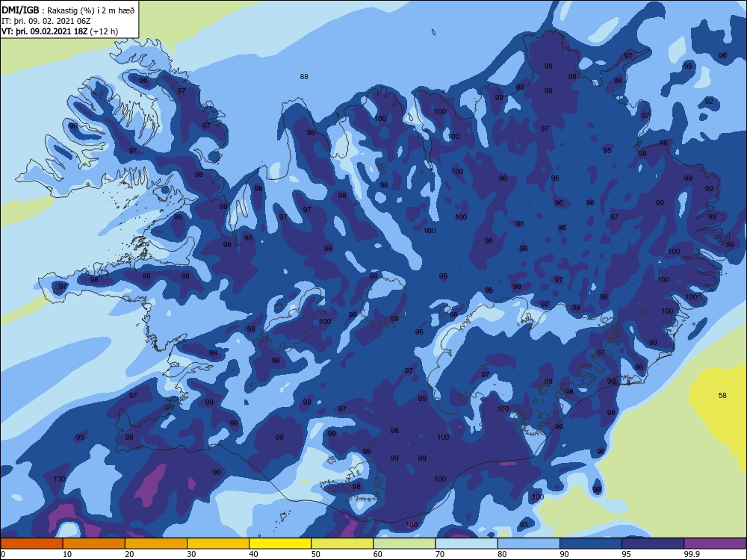Click the 'DMI/IGB : Rakastig (%) í 2 m hæð' title

(68, 10)
